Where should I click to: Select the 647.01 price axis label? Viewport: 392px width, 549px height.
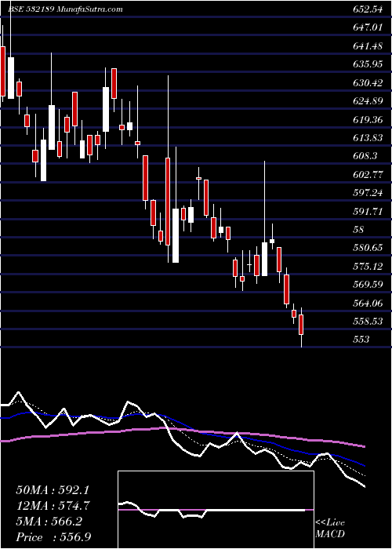pyautogui.click(x=368, y=27)
